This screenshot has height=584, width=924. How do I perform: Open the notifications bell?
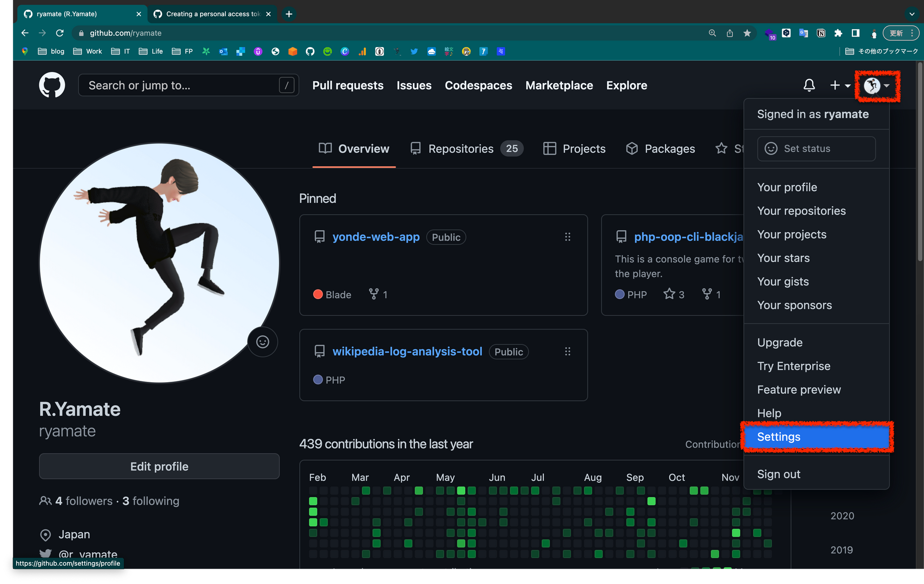[809, 85]
